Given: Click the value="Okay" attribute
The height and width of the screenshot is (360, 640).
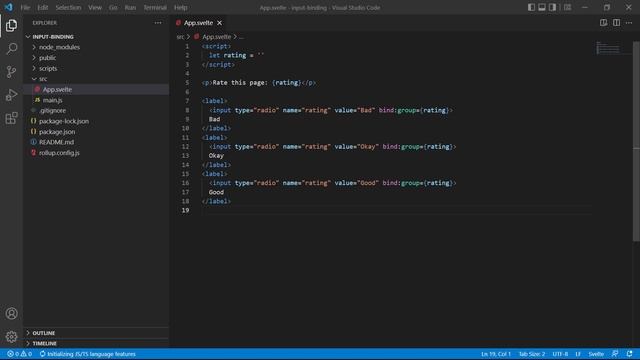Looking at the screenshot, I should coord(356,147).
